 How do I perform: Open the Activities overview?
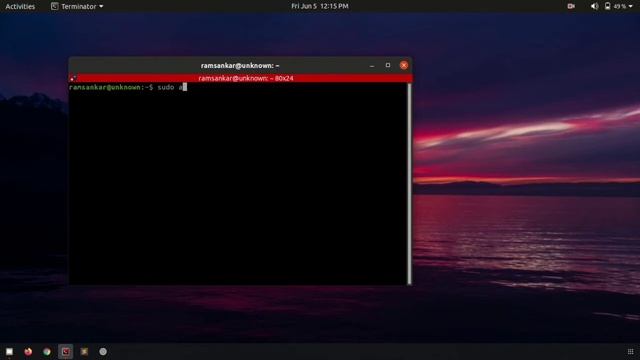click(20, 6)
